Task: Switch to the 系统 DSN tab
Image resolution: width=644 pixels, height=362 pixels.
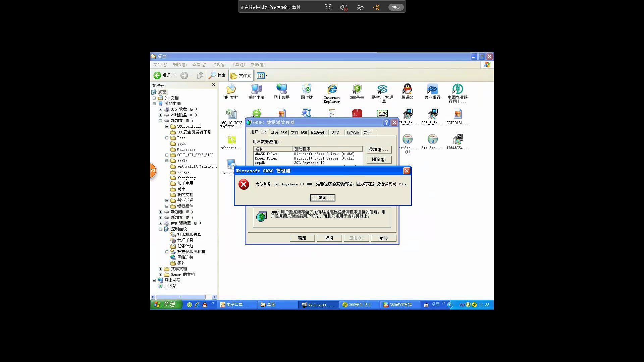Action: 278,133
